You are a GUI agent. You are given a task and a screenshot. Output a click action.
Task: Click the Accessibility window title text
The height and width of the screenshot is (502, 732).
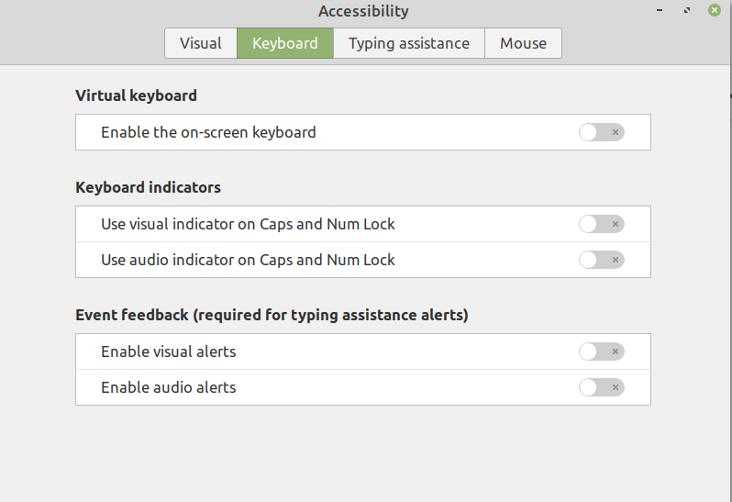(363, 12)
